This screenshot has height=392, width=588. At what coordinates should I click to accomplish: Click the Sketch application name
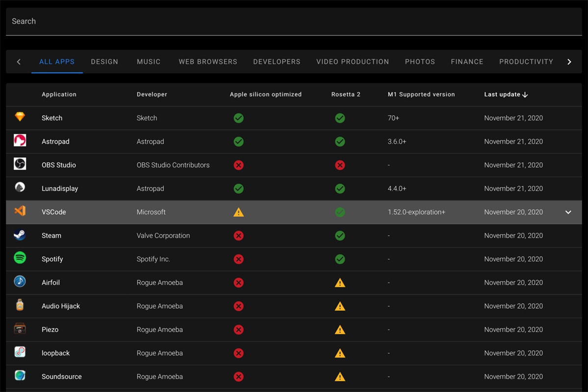tap(52, 118)
